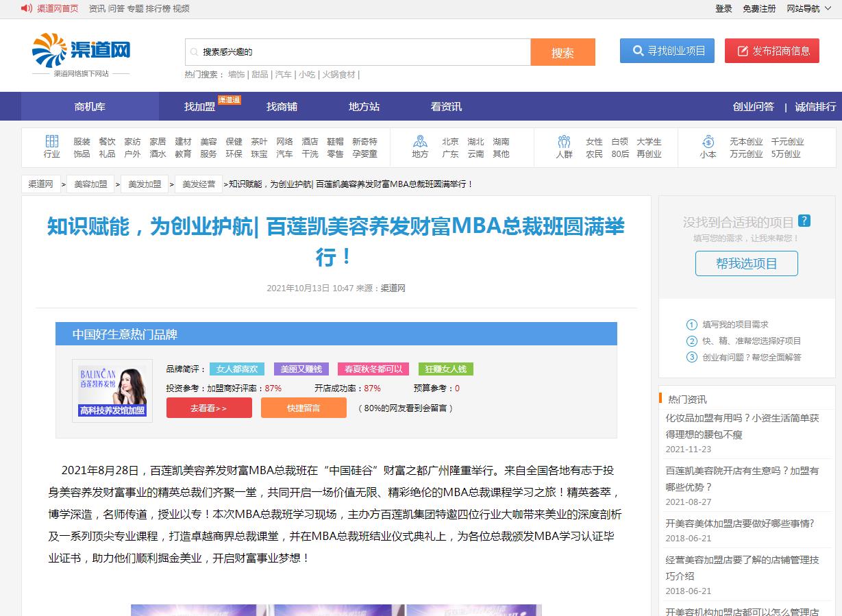Viewport: 842px width, 616px height.
Task: Click the 视频 top bar link
Action: tap(181, 9)
